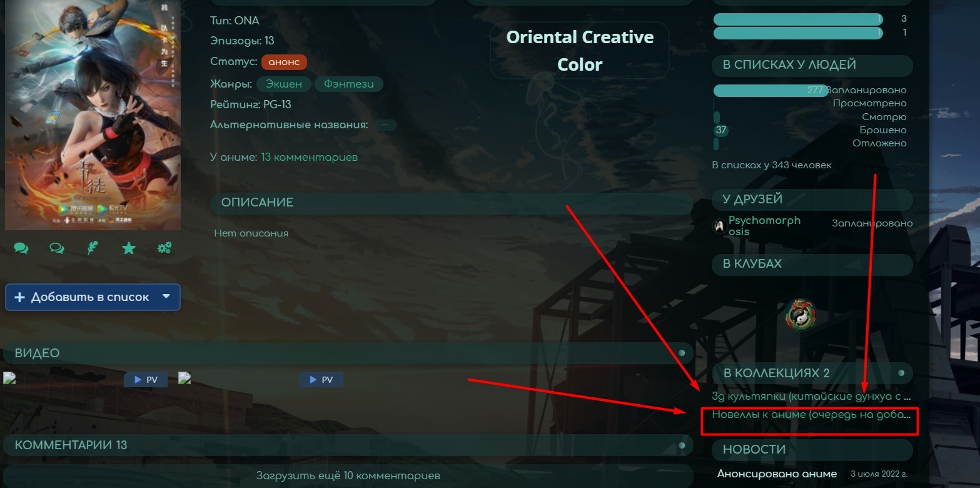Open the yin-yang club avatar
Image resolution: width=980 pixels, height=488 pixels.
(x=801, y=315)
